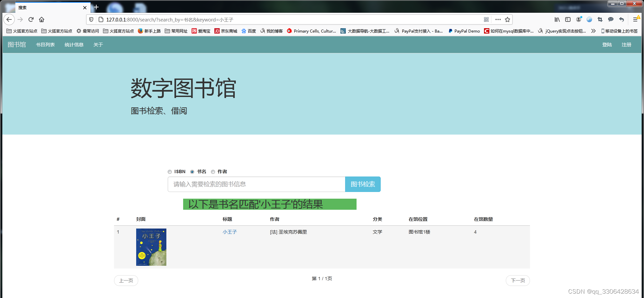Image resolution: width=644 pixels, height=298 pixels.
Task: Open the 关于 menu item
Action: click(x=98, y=45)
